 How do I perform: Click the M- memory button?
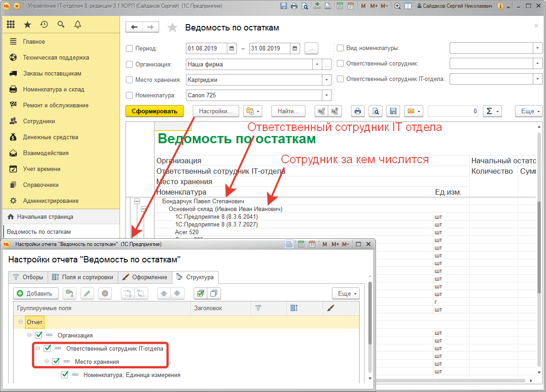(x=385, y=6)
